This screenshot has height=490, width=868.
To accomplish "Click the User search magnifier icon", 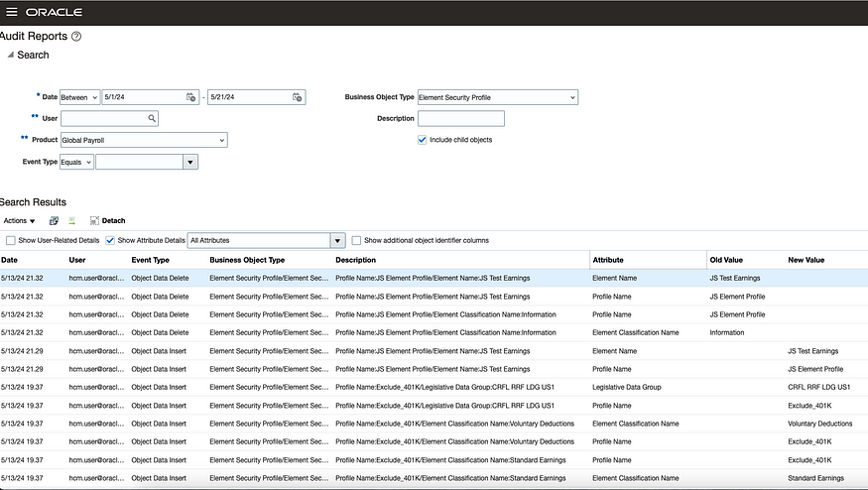I will click(152, 118).
